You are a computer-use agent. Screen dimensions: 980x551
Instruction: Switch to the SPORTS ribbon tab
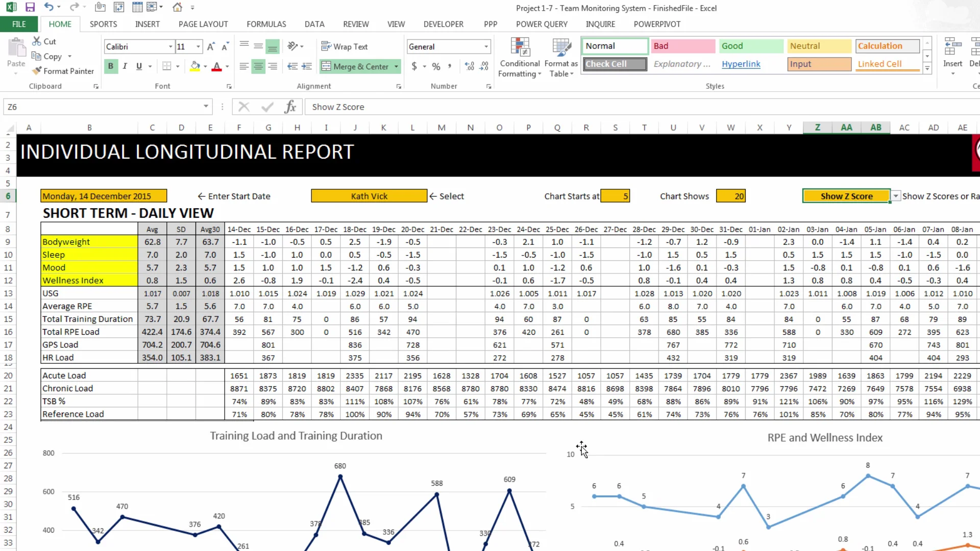(103, 24)
